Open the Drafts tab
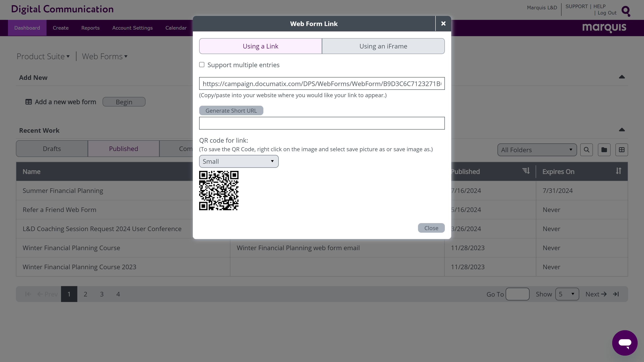This screenshot has height=362, width=644. (x=52, y=149)
